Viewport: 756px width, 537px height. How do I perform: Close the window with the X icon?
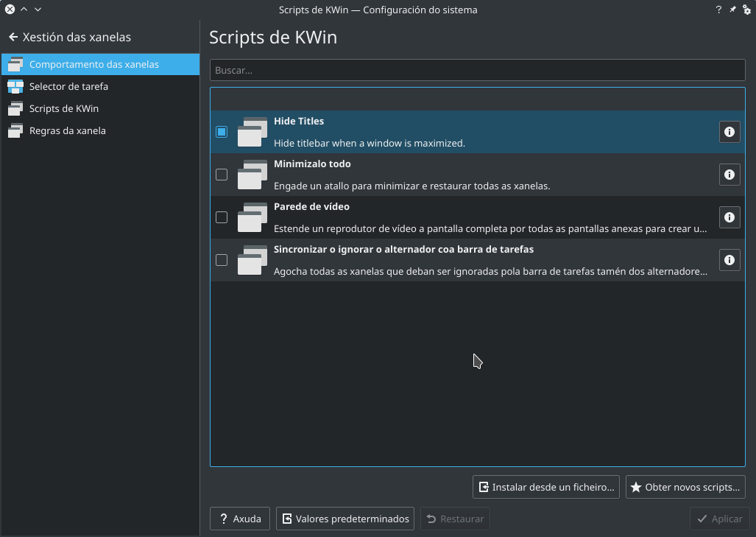[x=10, y=9]
